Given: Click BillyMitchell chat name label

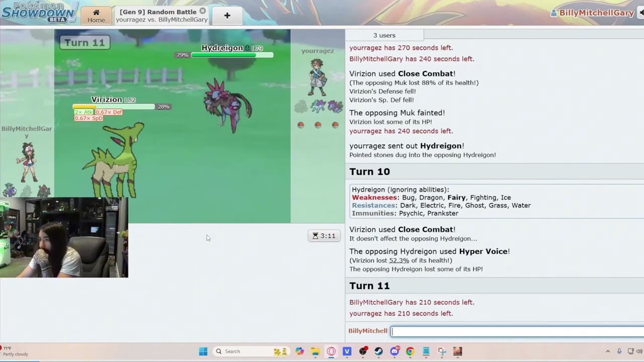Looking at the screenshot, I should [x=368, y=331].
